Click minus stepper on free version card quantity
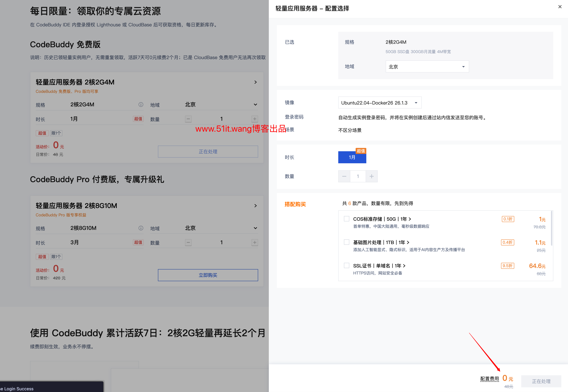 coord(188,119)
